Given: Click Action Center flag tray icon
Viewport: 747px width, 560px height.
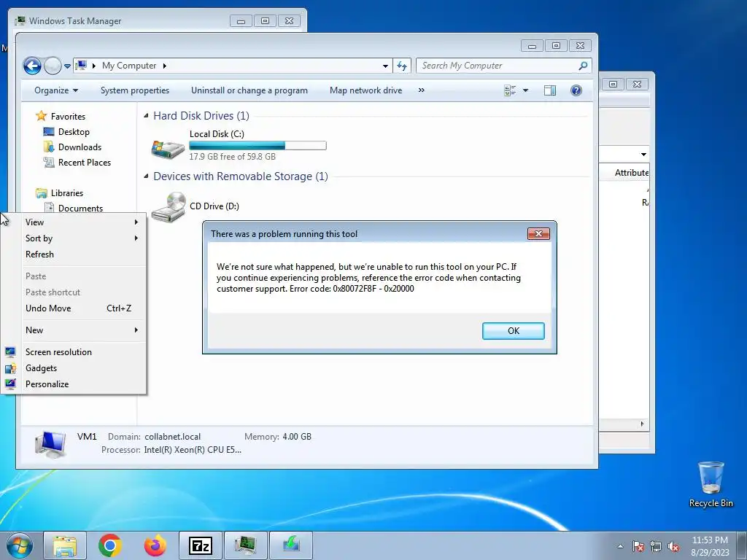Looking at the screenshot, I should pyautogui.click(x=638, y=546).
